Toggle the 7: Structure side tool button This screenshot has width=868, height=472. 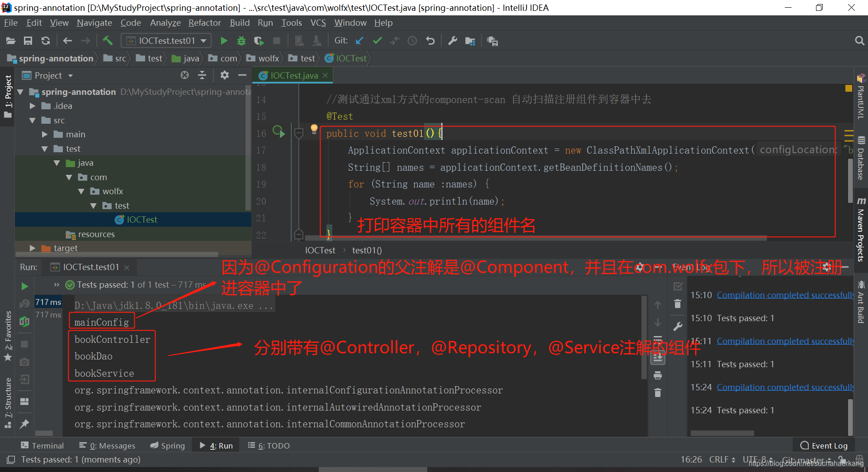(x=8, y=403)
